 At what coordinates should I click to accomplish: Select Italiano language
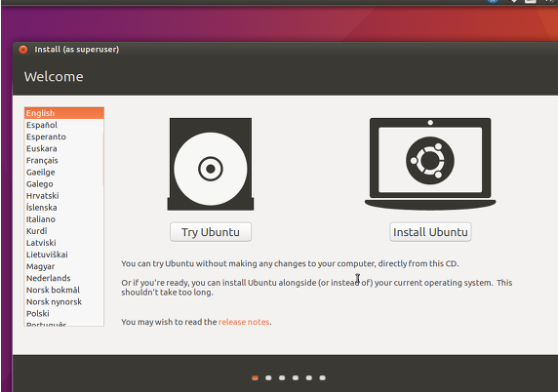[64, 219]
